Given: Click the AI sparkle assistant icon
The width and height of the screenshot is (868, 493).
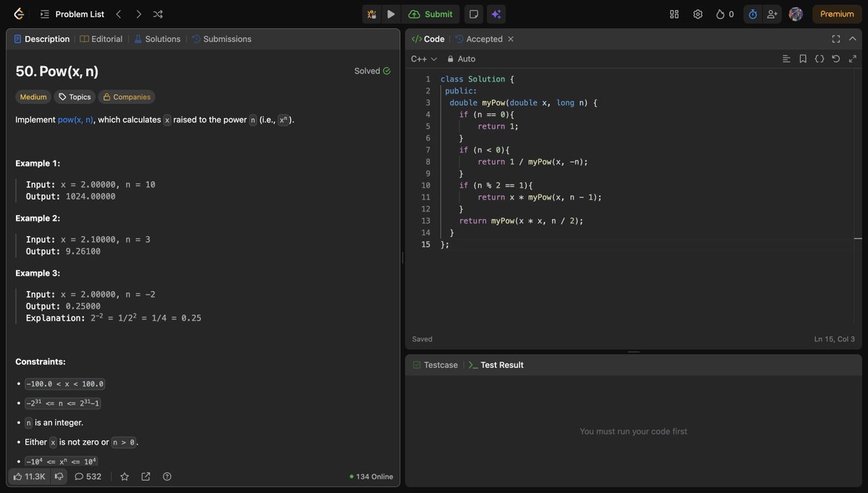Looking at the screenshot, I should (x=496, y=14).
